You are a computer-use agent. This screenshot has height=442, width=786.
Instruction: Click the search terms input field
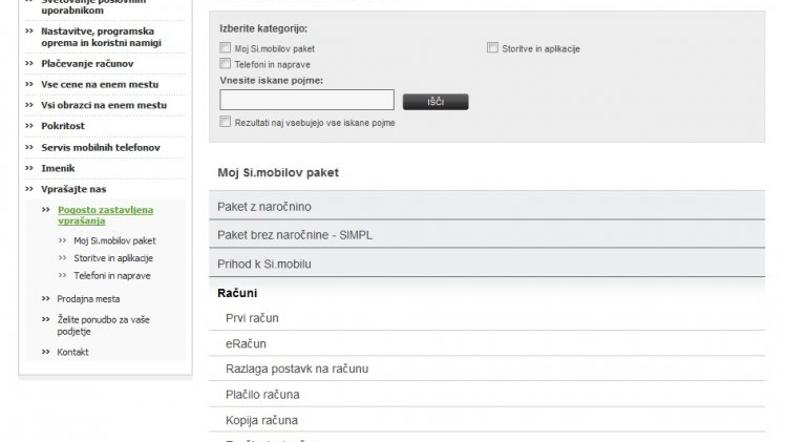coord(306,100)
